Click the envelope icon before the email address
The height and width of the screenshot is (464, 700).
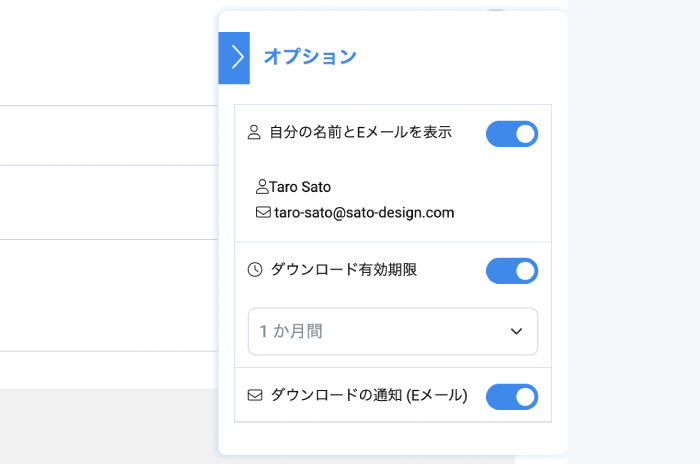(x=263, y=212)
